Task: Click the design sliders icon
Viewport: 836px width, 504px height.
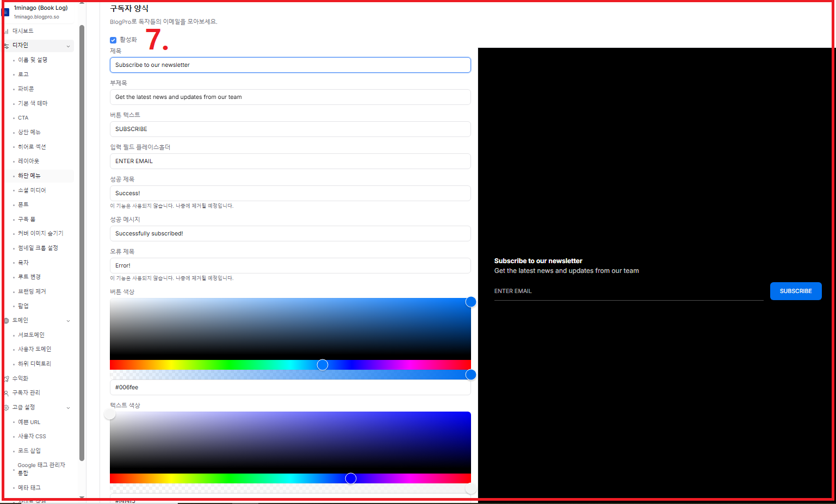Action: click(7, 46)
